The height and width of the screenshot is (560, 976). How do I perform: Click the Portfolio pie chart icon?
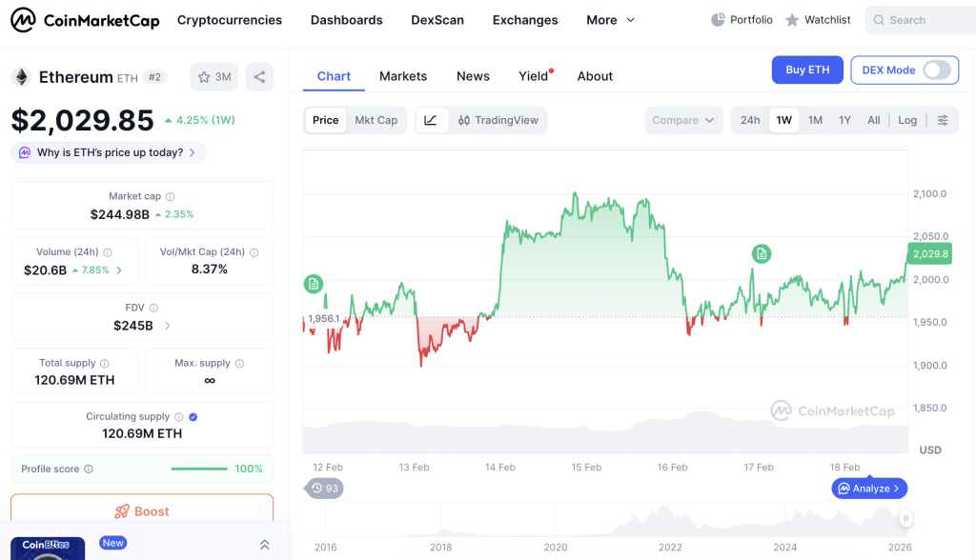(718, 20)
